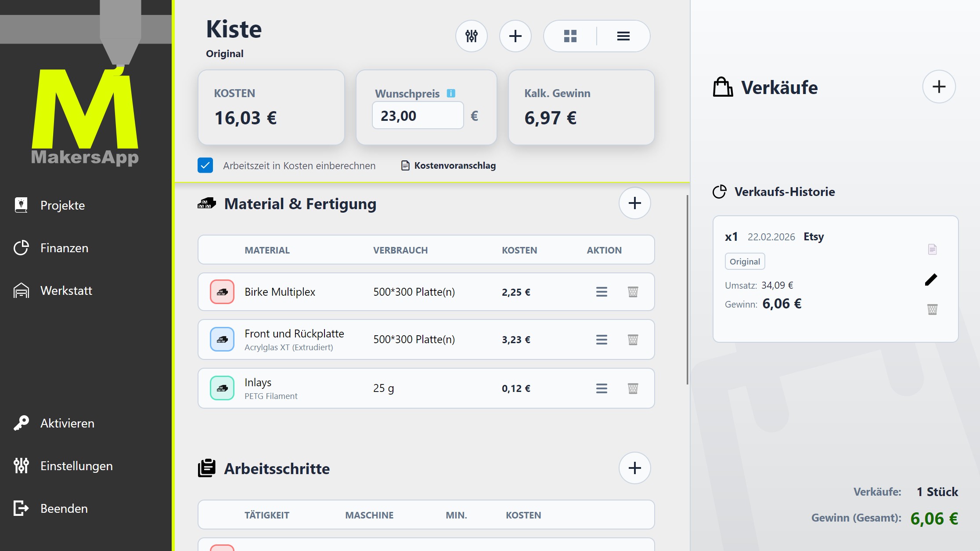
Task: Open menu for Front und Rückplatte row
Action: click(602, 340)
